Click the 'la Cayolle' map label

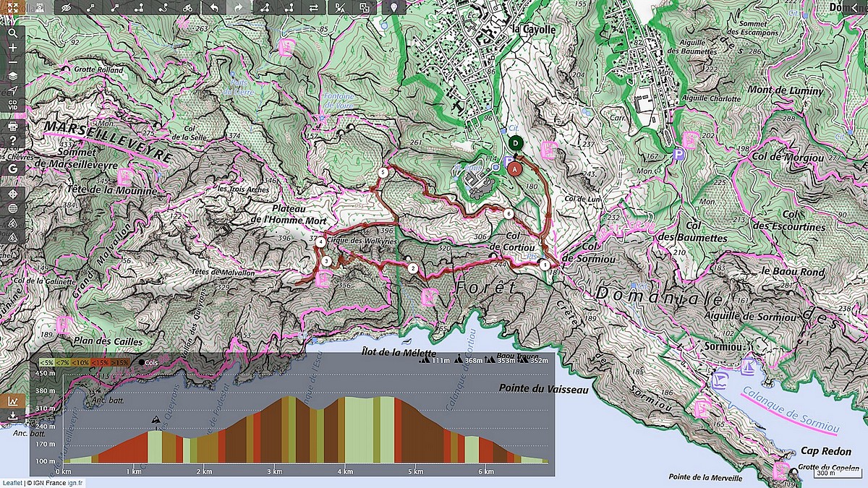(x=534, y=30)
